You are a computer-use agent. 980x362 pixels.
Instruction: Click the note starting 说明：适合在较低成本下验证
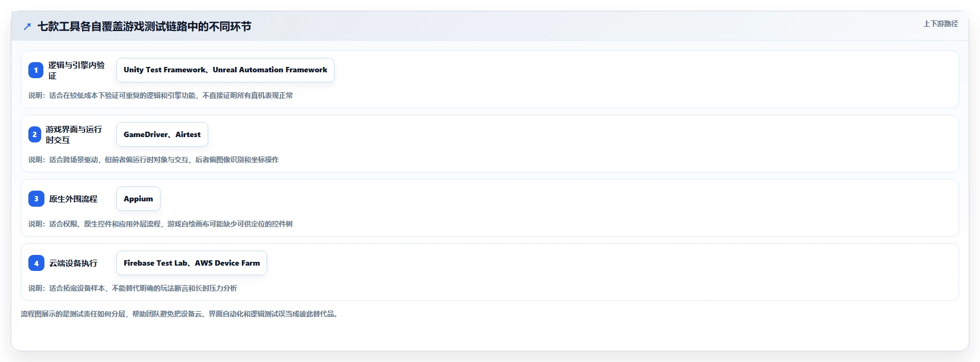161,95
